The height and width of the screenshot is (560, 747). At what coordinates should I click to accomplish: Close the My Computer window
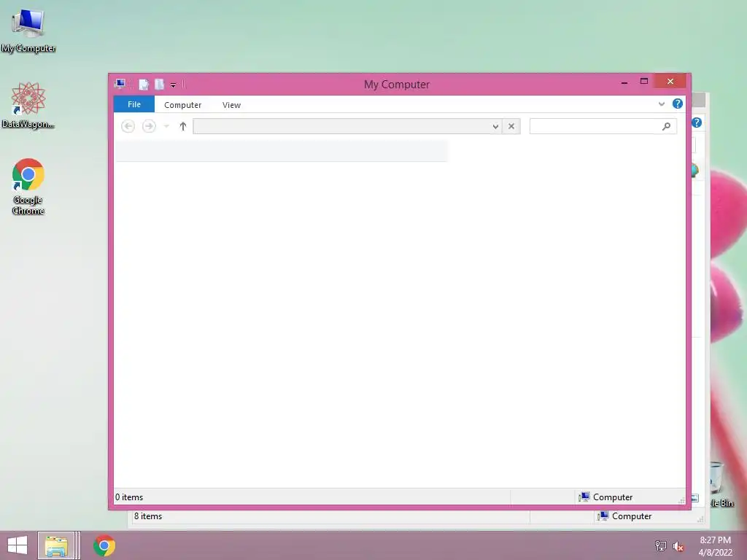coord(670,82)
